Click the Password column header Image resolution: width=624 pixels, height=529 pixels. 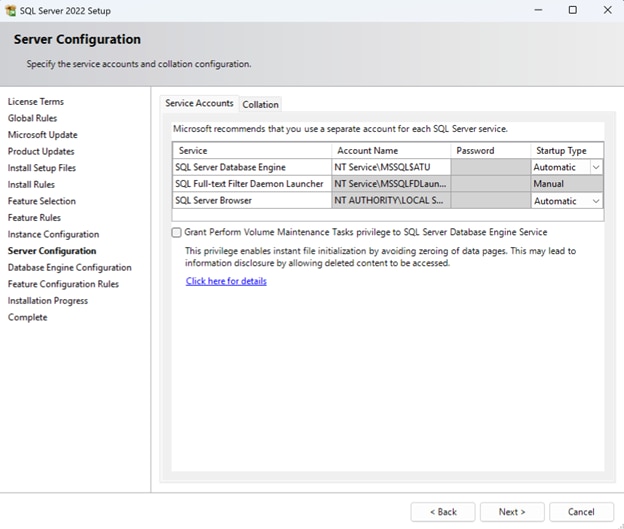pyautogui.click(x=490, y=151)
